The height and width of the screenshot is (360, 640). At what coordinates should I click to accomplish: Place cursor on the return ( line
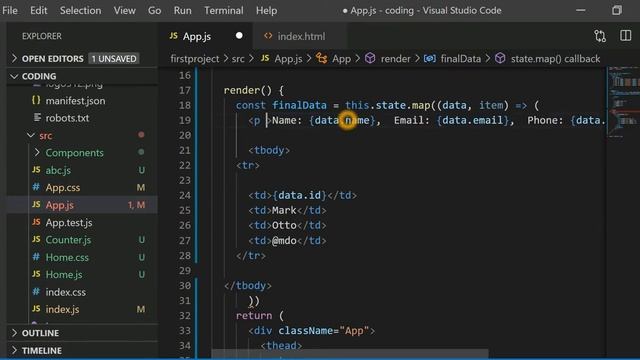(259, 316)
